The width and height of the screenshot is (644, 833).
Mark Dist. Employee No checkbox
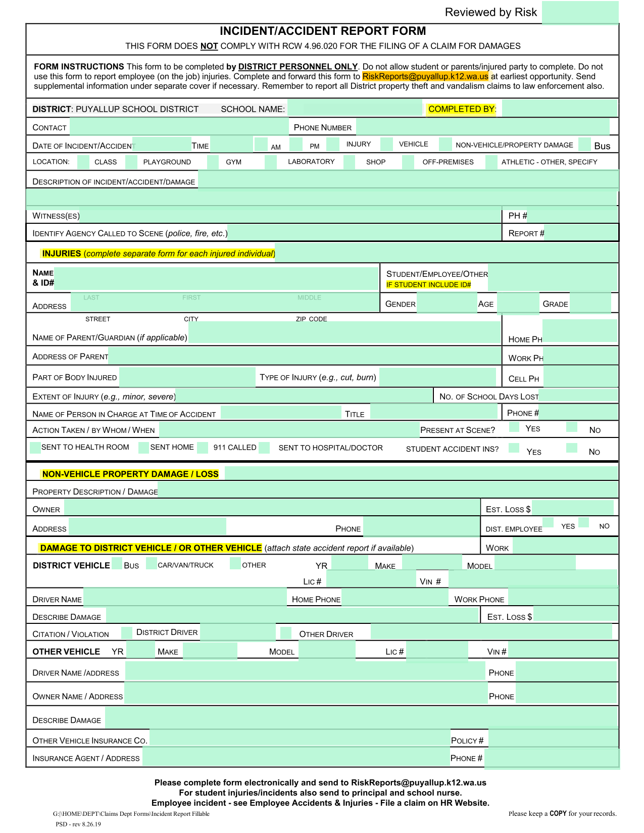point(583,522)
